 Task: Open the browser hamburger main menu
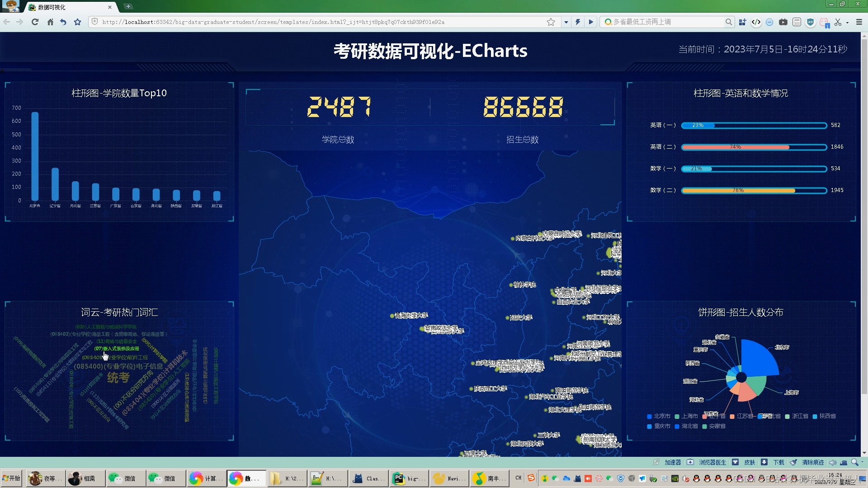pyautogui.click(x=859, y=22)
